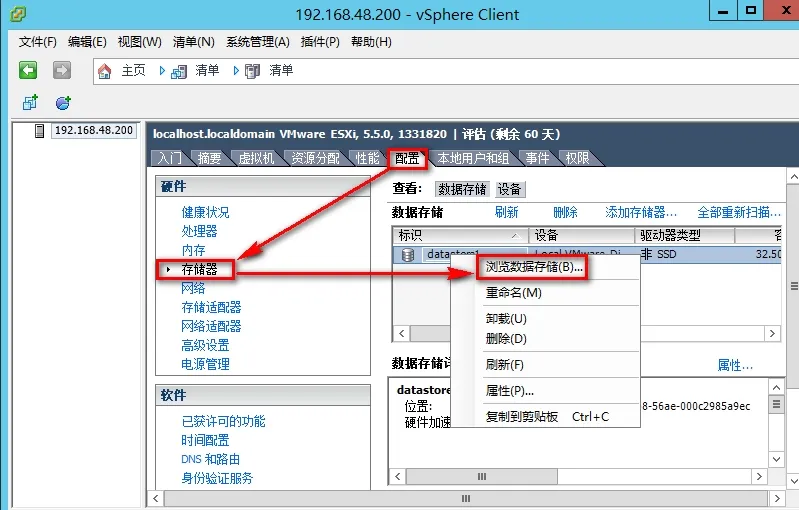Select host 192.168.48.200 in the tree
Image resolution: width=799 pixels, height=510 pixels.
[94, 130]
